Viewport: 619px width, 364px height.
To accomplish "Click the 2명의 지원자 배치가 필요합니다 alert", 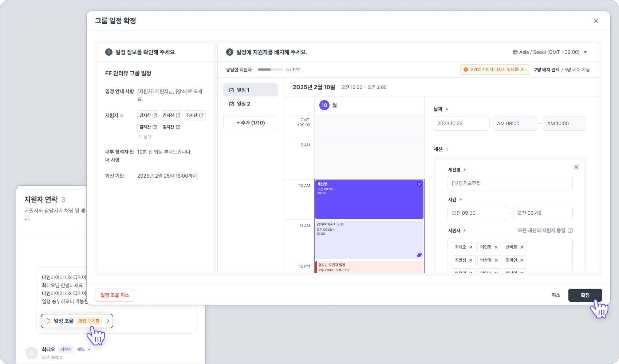I will pos(495,70).
